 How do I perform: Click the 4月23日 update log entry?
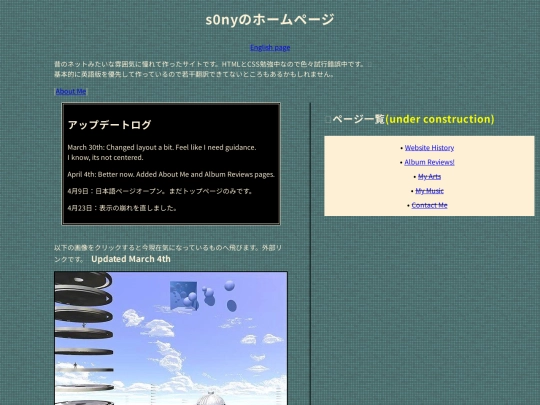[x=122, y=208]
